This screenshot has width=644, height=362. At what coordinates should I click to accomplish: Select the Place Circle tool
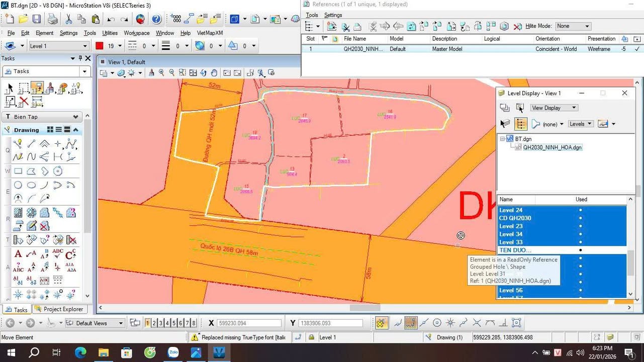pyautogui.click(x=18, y=185)
